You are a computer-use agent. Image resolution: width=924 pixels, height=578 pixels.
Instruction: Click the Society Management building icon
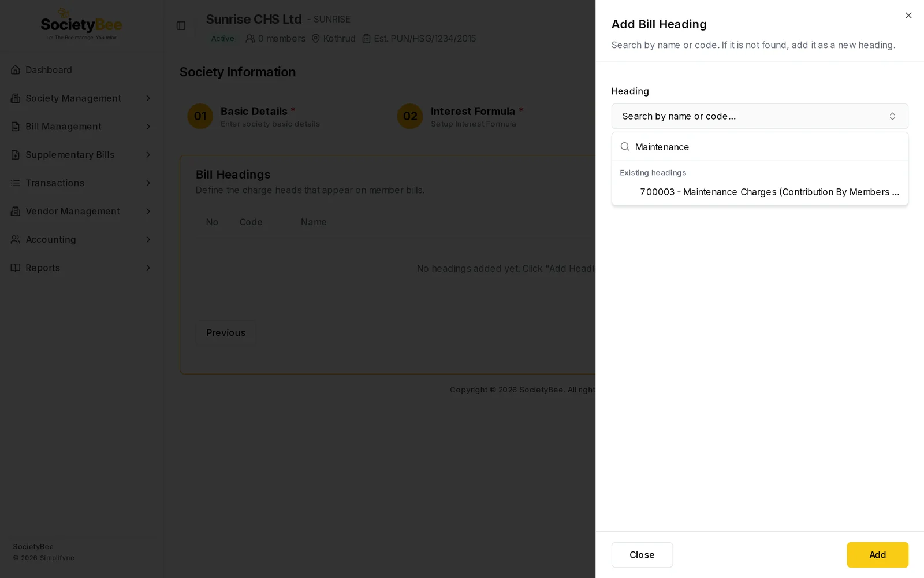(16, 98)
